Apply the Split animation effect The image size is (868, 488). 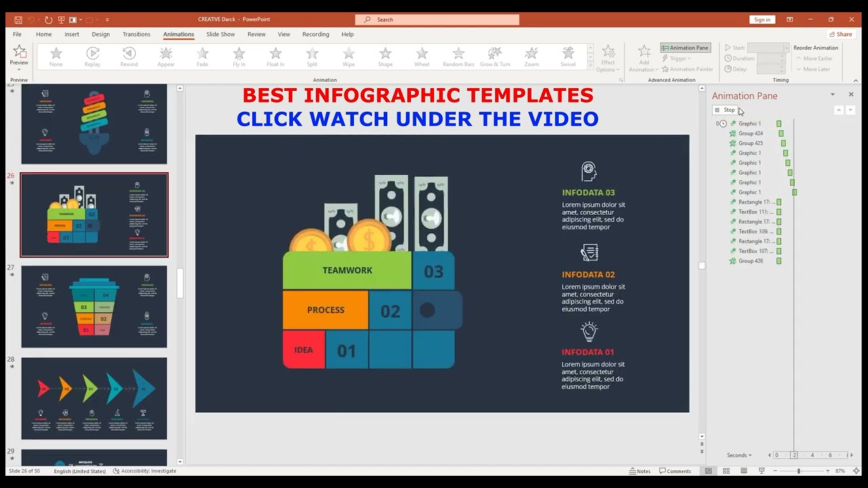[312, 57]
